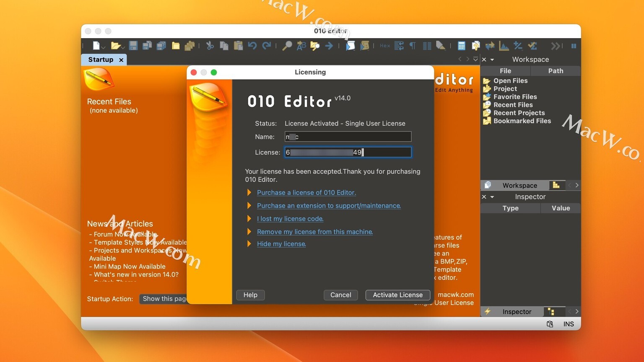The image size is (644, 362).
Task: Expand the Open File dropdown arrow
Action: [122, 47]
